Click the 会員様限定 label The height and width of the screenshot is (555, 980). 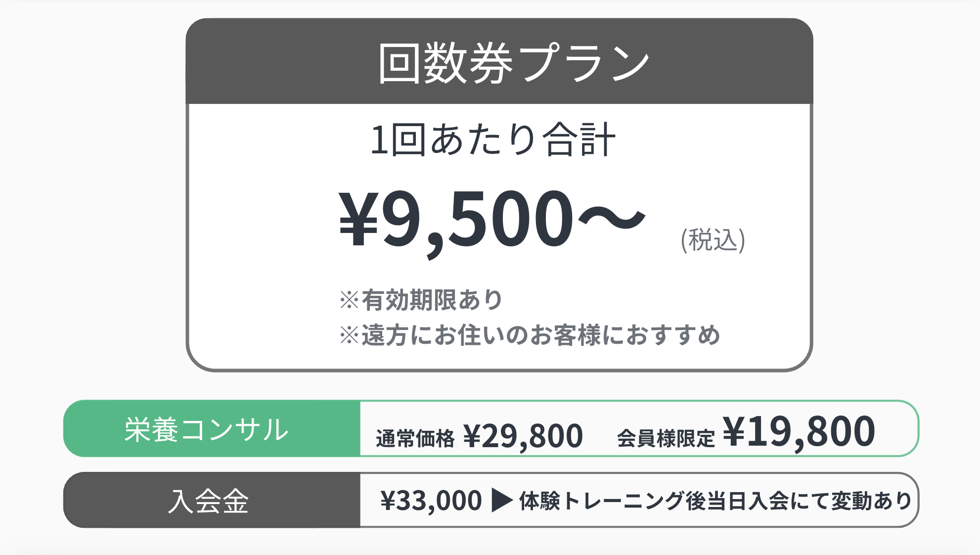pyautogui.click(x=666, y=438)
